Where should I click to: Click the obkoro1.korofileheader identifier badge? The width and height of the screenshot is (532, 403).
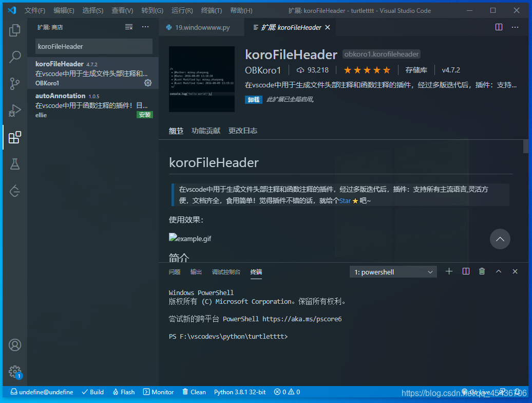382,54
